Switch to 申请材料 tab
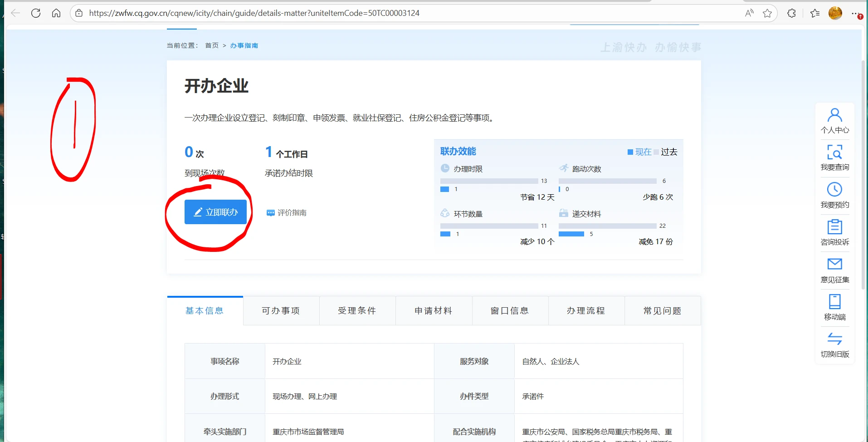This screenshot has width=868, height=442. (434, 311)
